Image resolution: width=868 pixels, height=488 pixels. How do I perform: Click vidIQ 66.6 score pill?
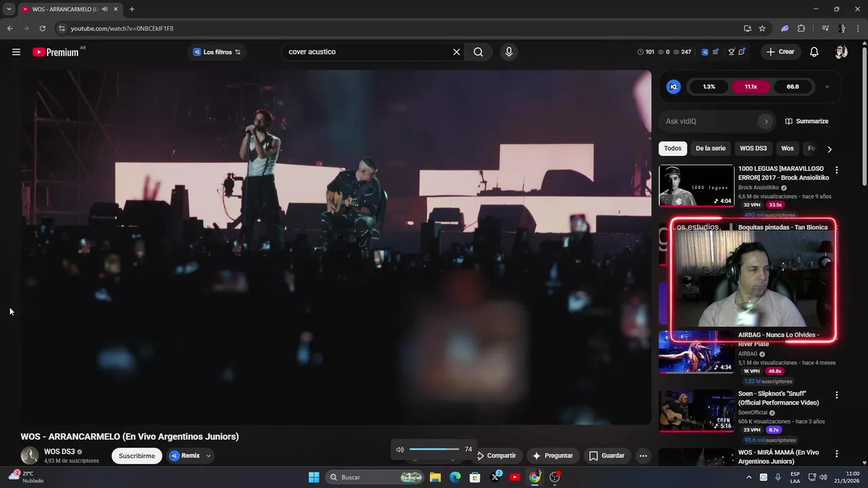(793, 87)
